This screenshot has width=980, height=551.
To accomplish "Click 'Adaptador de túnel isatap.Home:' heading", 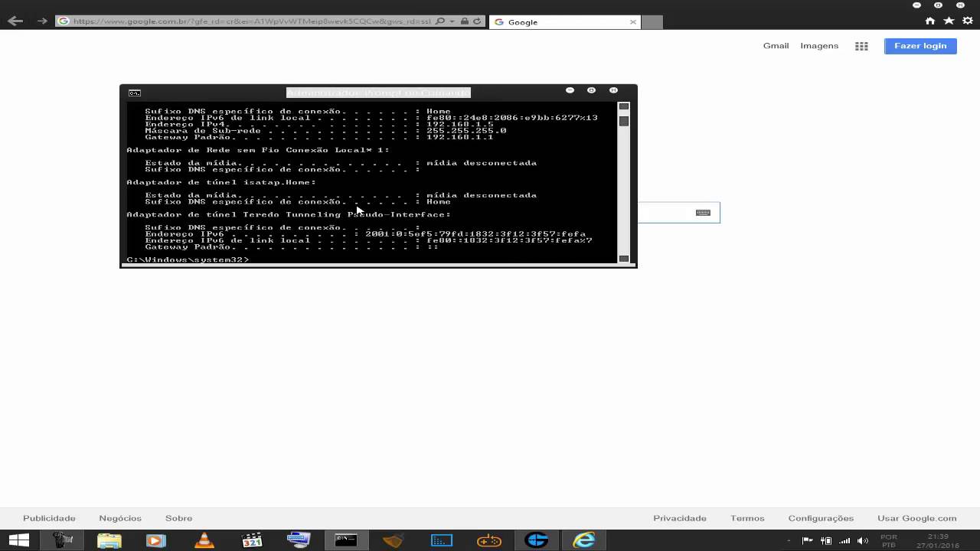I will [x=221, y=182].
